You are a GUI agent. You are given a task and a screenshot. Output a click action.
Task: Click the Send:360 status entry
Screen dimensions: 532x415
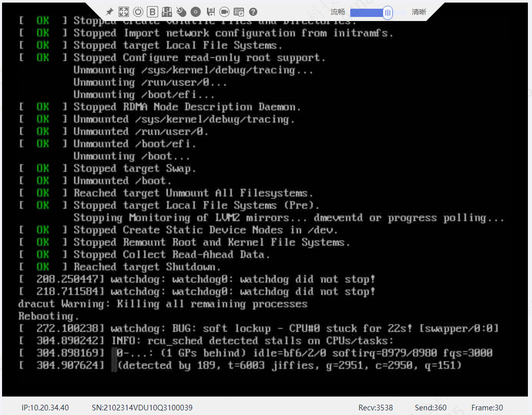tap(430, 407)
